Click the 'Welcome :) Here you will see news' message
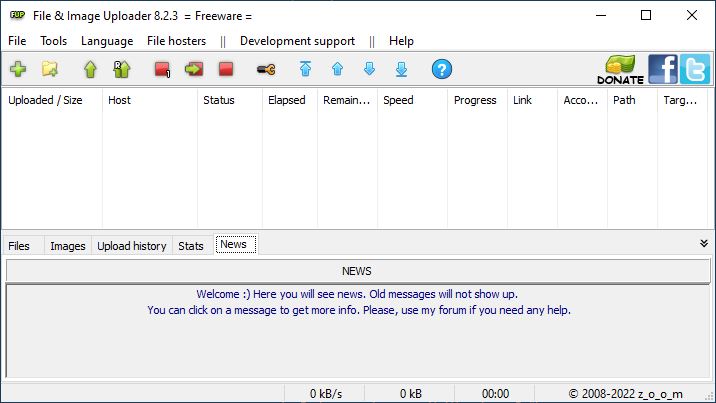The image size is (716, 403). 357,294
